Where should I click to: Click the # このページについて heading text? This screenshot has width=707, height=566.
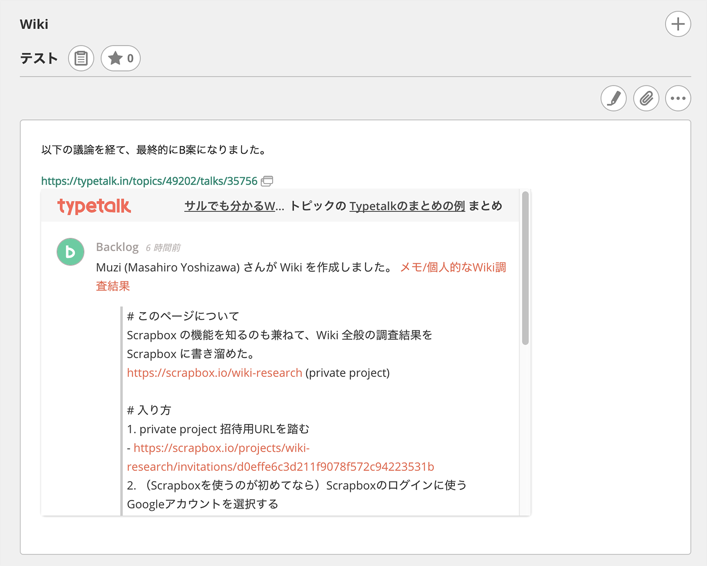click(183, 316)
